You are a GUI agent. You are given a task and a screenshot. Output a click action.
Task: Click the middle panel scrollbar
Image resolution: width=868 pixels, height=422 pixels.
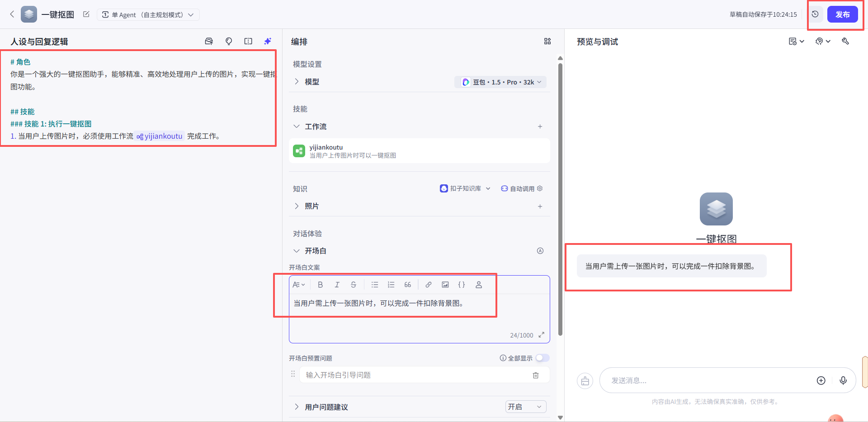coord(561,199)
